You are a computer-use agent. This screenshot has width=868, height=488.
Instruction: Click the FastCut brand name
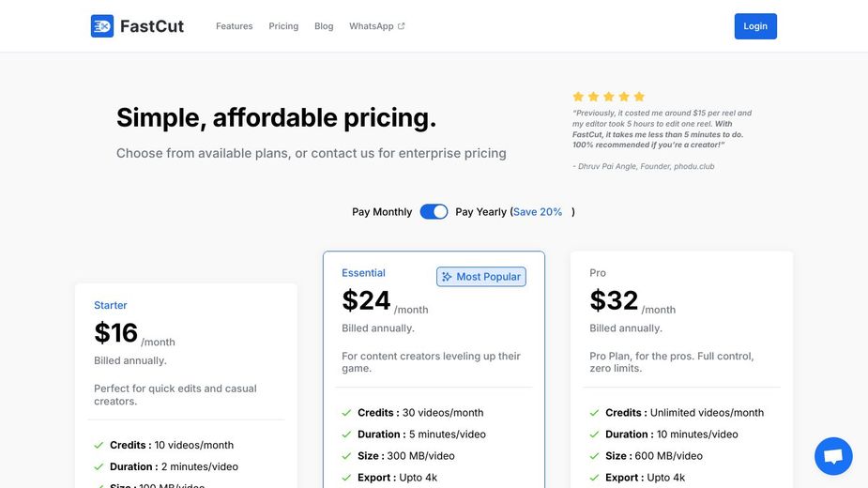152,26
